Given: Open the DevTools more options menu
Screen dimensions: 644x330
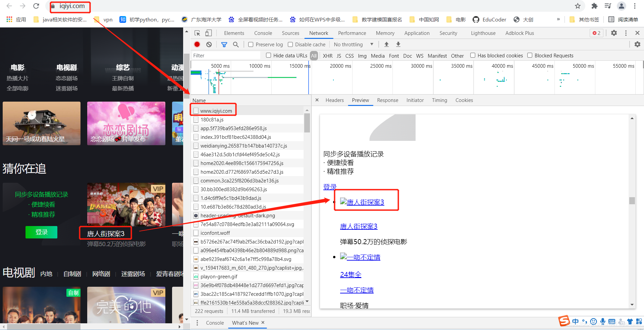Looking at the screenshot, I should click(x=626, y=33).
